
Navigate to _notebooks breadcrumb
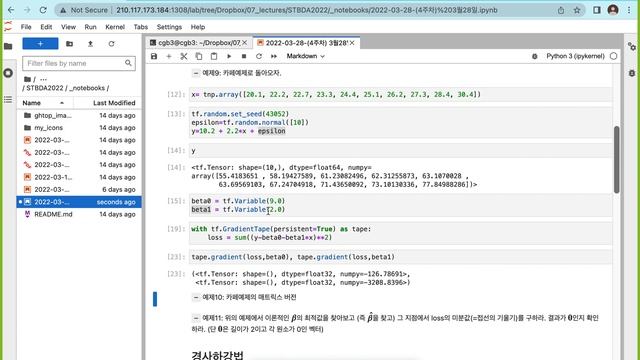coord(87,88)
